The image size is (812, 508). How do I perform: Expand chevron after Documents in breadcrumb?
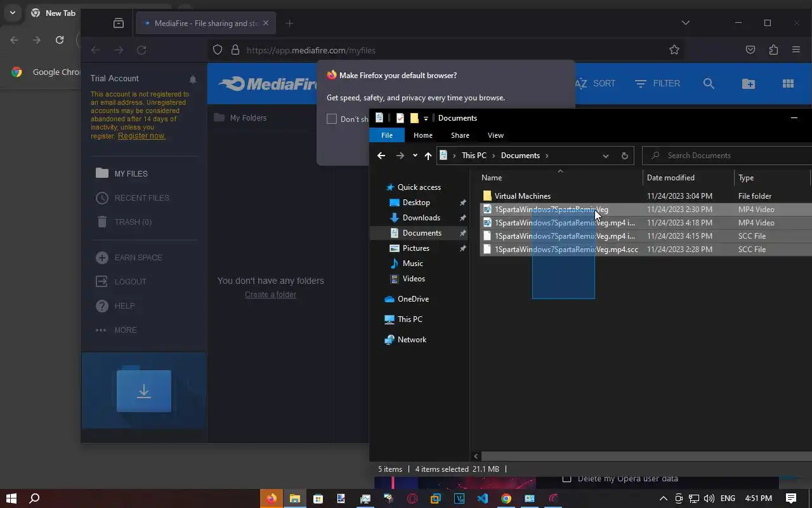click(x=547, y=156)
